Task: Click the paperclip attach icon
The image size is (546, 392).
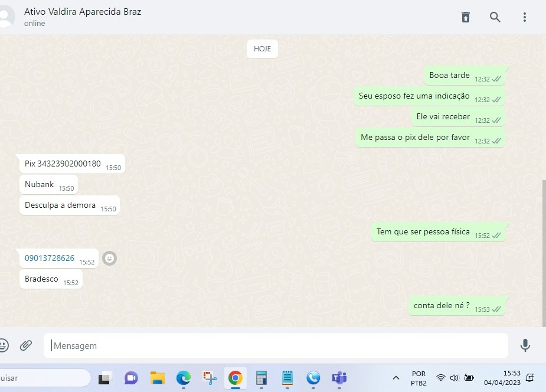Action: click(x=26, y=345)
